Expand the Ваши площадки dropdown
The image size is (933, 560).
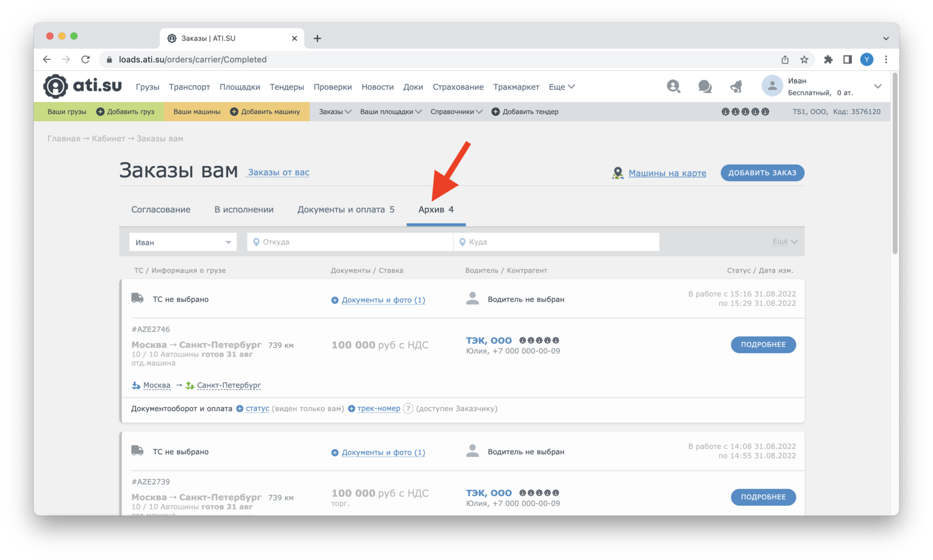[x=391, y=112]
